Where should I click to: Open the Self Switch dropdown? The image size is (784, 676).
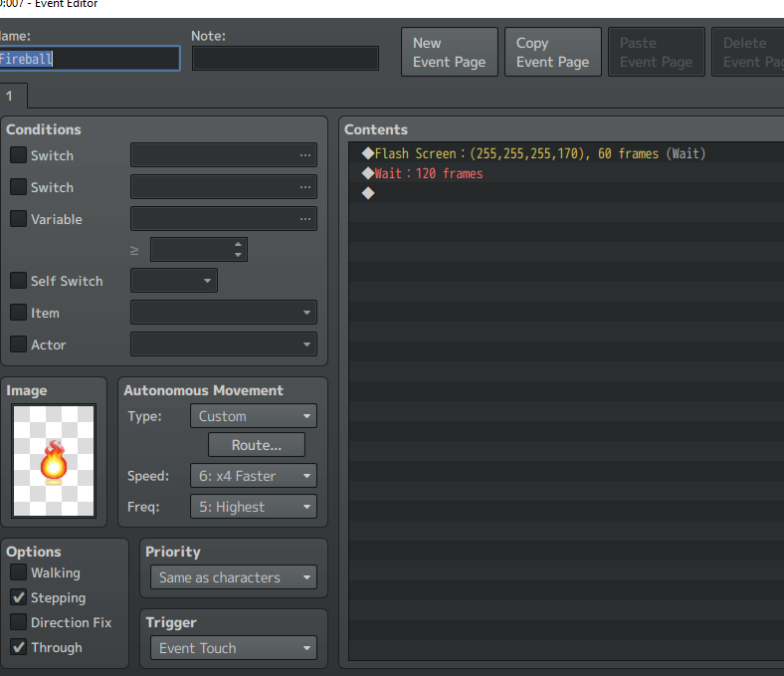[x=174, y=281]
